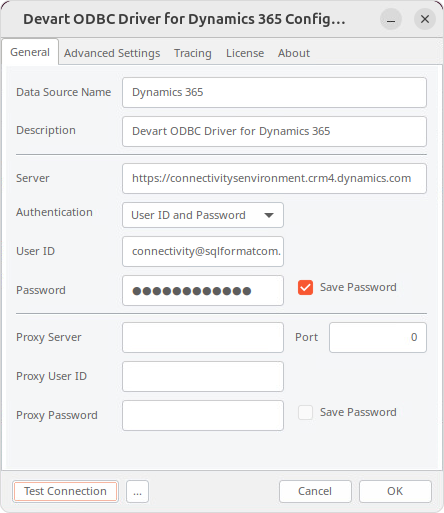Switch to the General tab
The height and width of the screenshot is (513, 444).
pyautogui.click(x=30, y=52)
